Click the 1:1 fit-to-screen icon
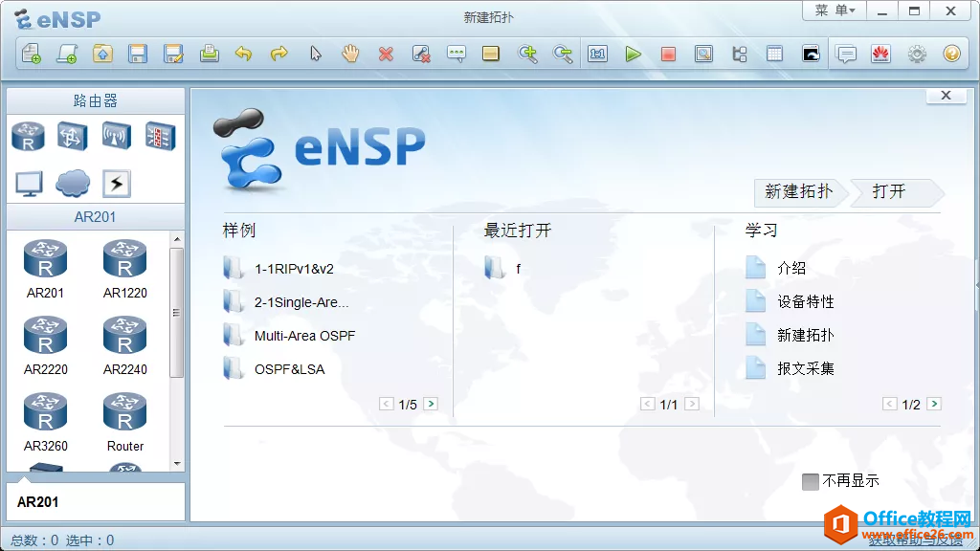Image resolution: width=980 pixels, height=551 pixels. tap(597, 54)
